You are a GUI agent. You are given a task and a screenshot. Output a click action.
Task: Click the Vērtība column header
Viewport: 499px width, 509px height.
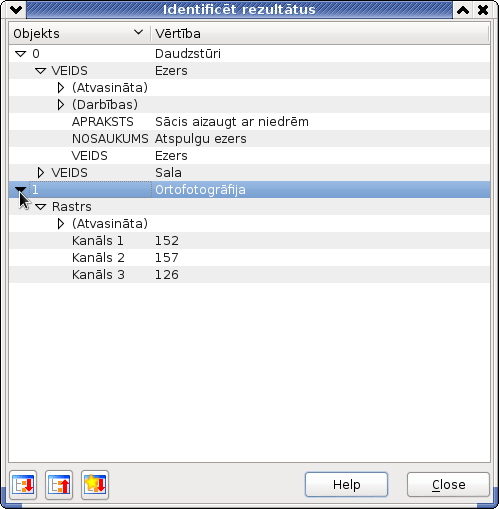pos(320,33)
